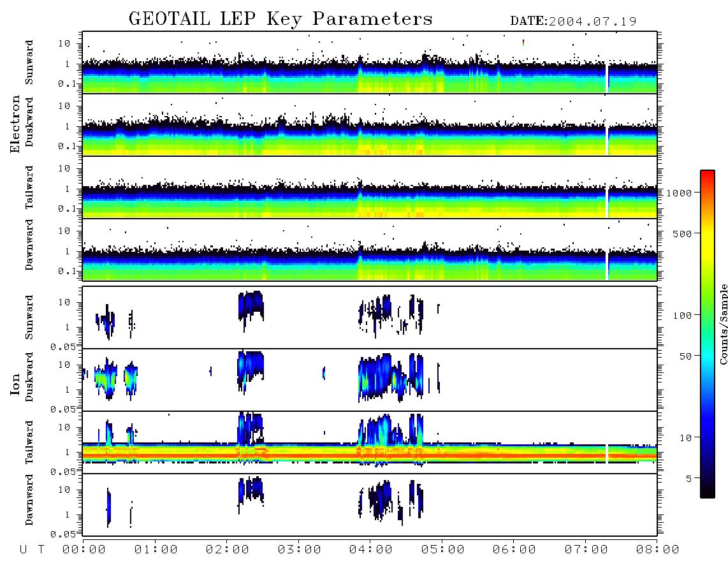Image resolution: width=728 pixels, height=561 pixels.
Task: Click the "03:00" time tick label
Action: (299, 550)
